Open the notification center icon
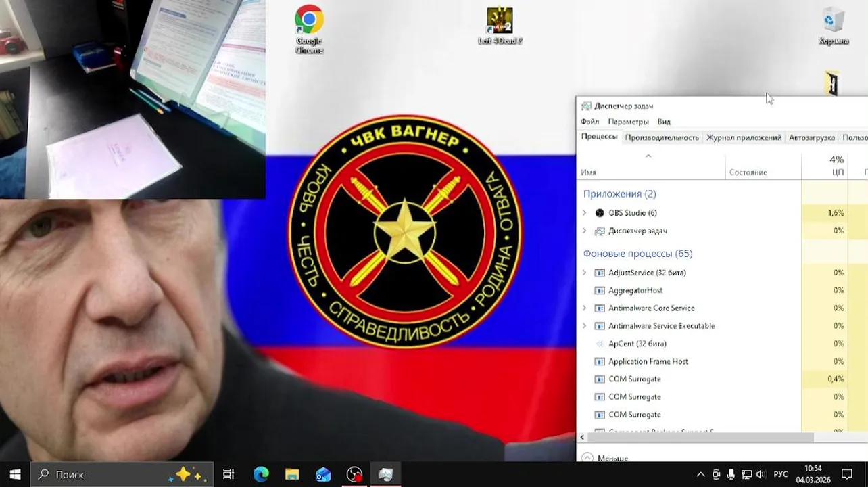 coord(847,474)
